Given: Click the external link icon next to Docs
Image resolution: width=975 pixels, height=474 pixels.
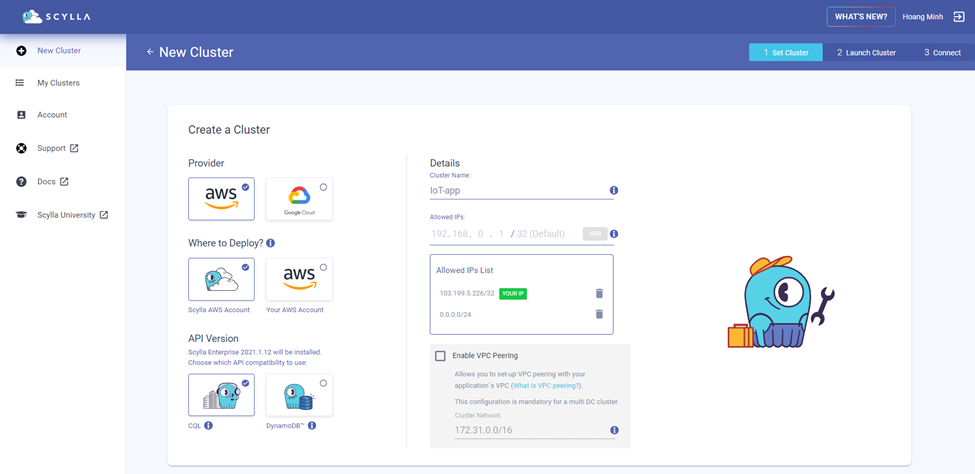Looking at the screenshot, I should (x=63, y=182).
